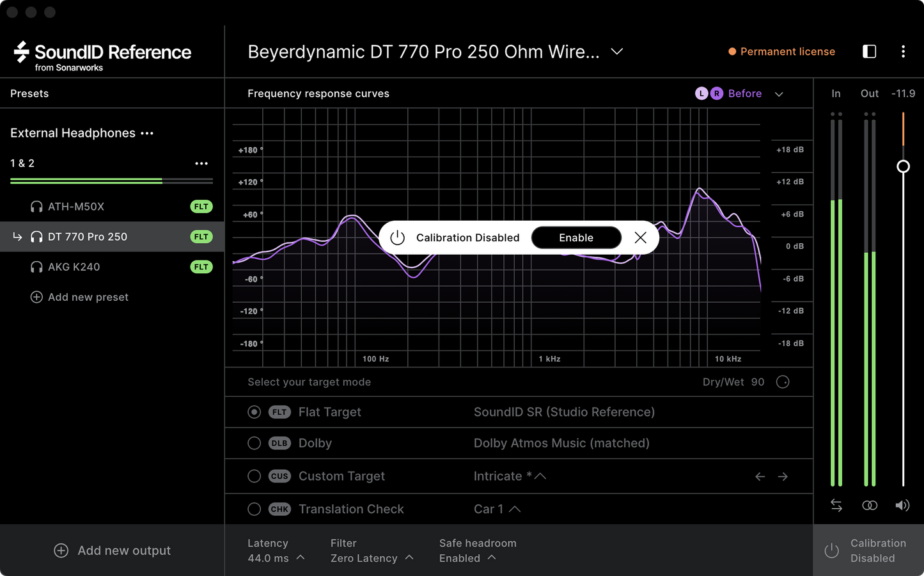Click the DLB badge in the Dolby row
The height and width of the screenshot is (576, 924).
pos(279,443)
